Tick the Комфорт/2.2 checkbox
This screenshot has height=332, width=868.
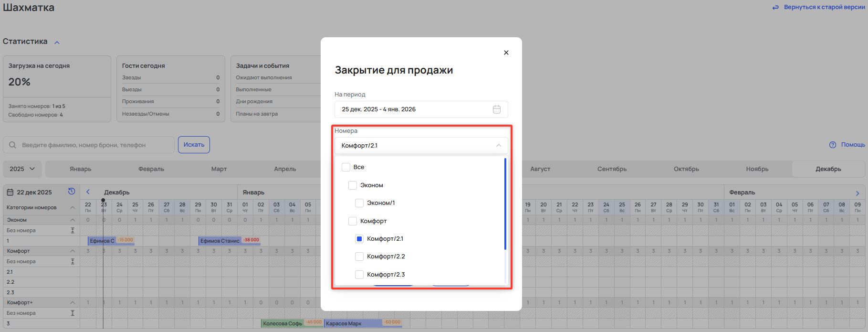click(359, 257)
